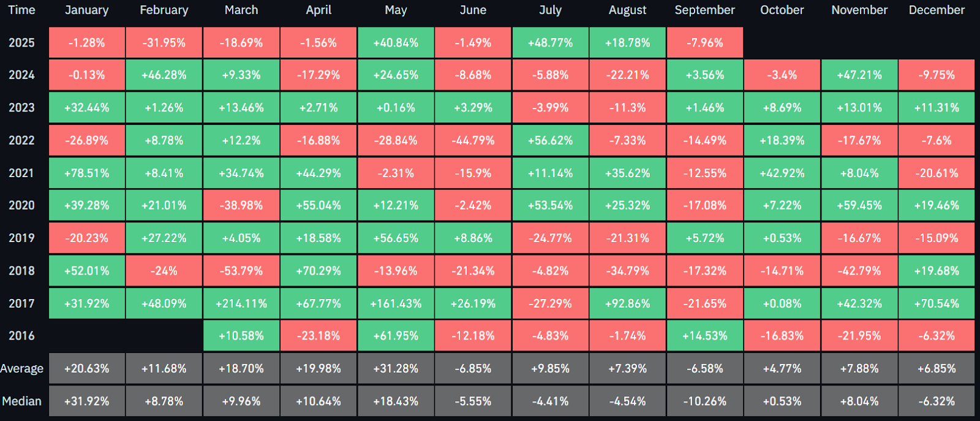Click the Time column header
This screenshot has height=421, width=980.
(x=21, y=10)
